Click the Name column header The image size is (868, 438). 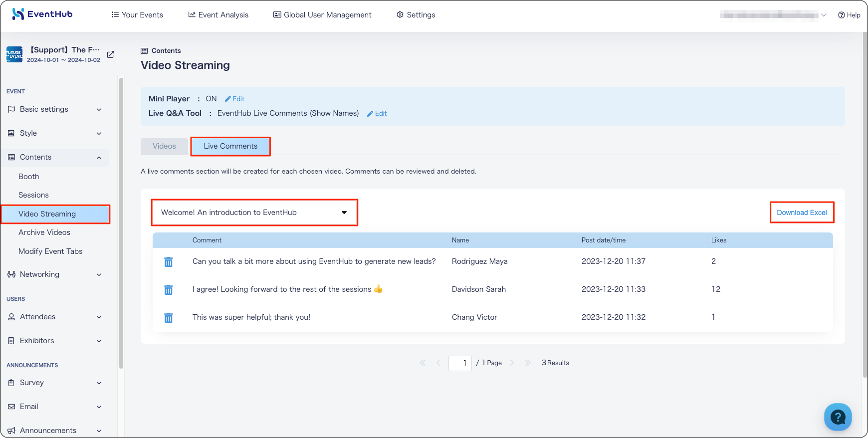[x=460, y=240]
